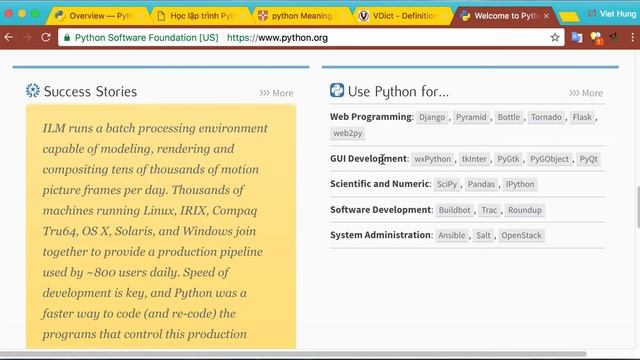
Task: Open the Django link
Action: pos(432,117)
